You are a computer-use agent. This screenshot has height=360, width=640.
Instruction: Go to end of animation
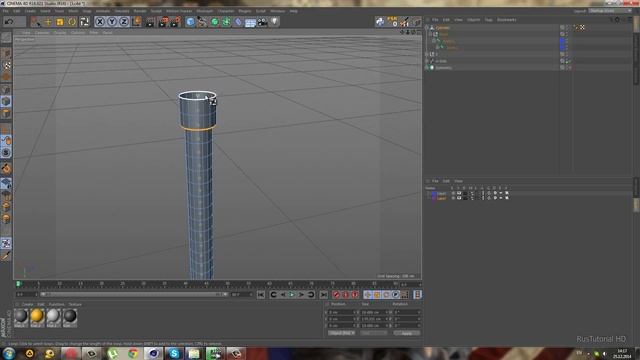pyautogui.click(x=323, y=294)
